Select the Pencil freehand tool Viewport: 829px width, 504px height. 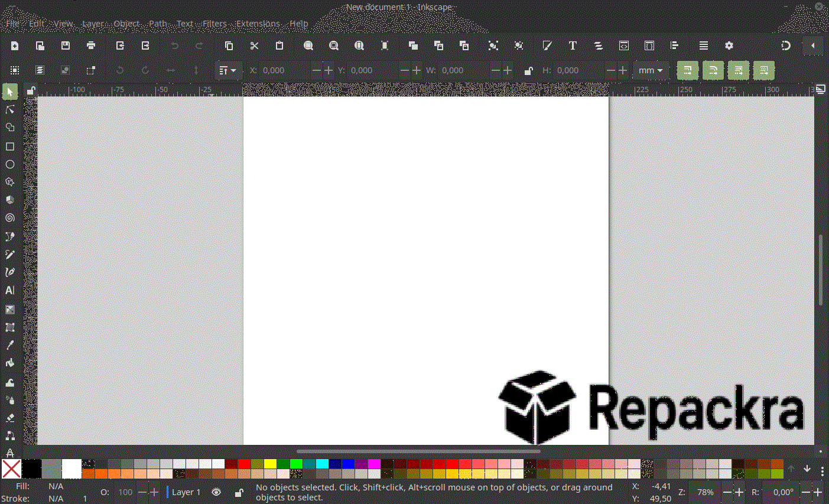pos(10,255)
